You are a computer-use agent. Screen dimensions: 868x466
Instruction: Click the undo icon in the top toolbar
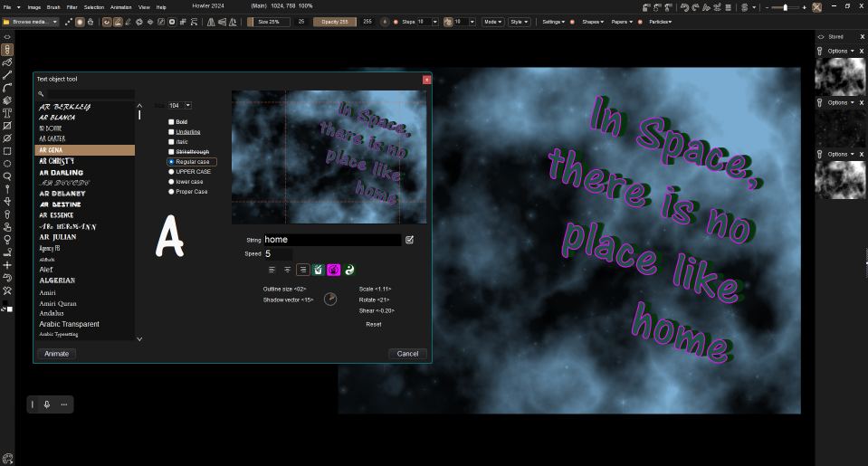click(x=684, y=7)
